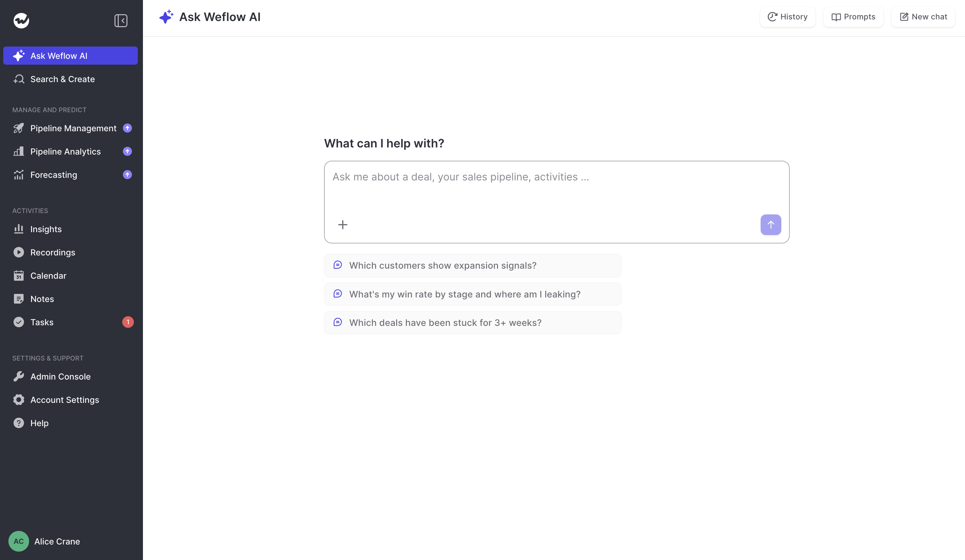Select the win rate by stage suggestion
The image size is (965, 560).
point(472,294)
